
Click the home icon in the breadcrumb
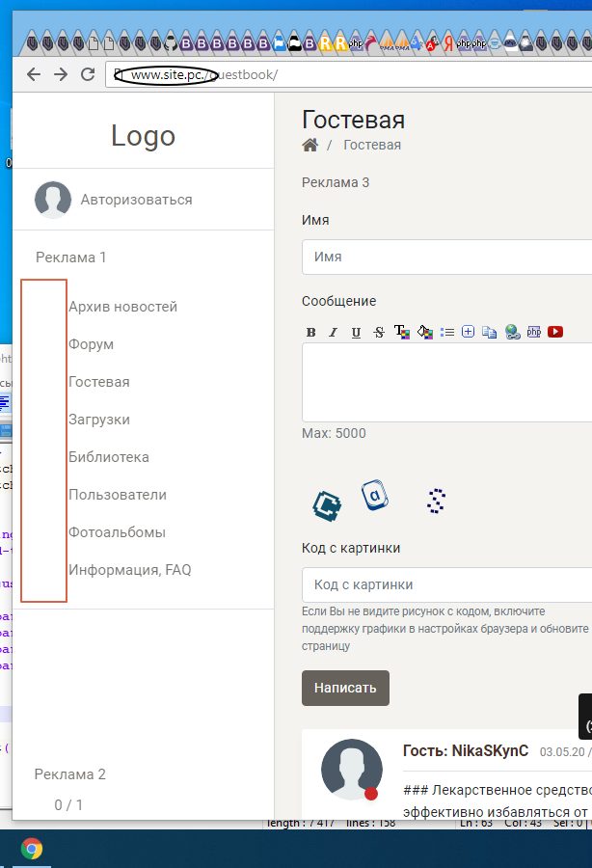point(309,145)
